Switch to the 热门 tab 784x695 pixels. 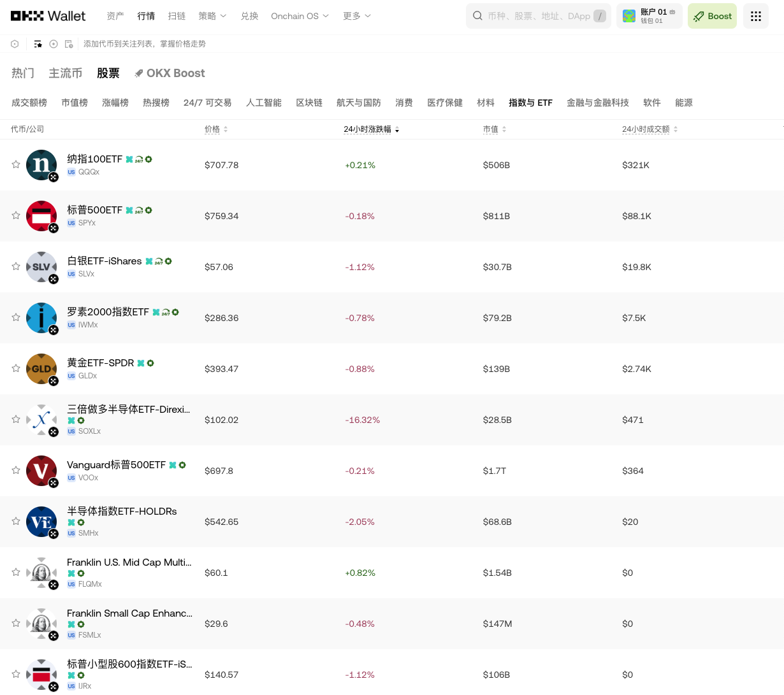pos(23,73)
